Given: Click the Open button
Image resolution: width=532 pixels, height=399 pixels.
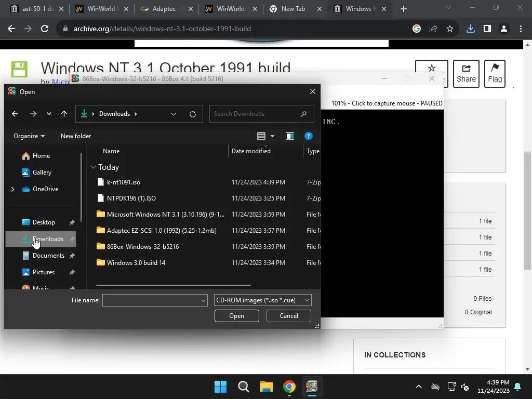Looking at the screenshot, I should 236,316.
